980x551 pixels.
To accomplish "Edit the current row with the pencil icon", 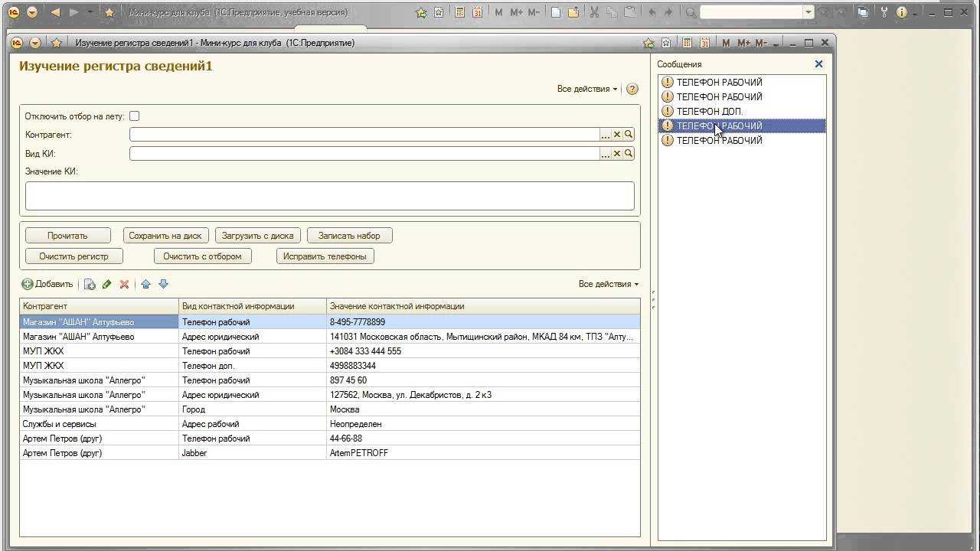I will 107,284.
